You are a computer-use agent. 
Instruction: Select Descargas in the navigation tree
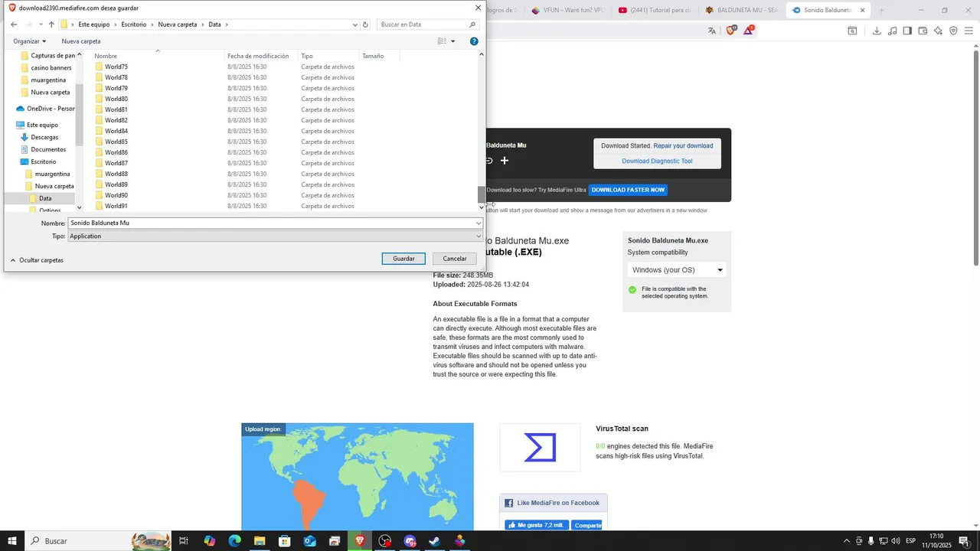44,138
